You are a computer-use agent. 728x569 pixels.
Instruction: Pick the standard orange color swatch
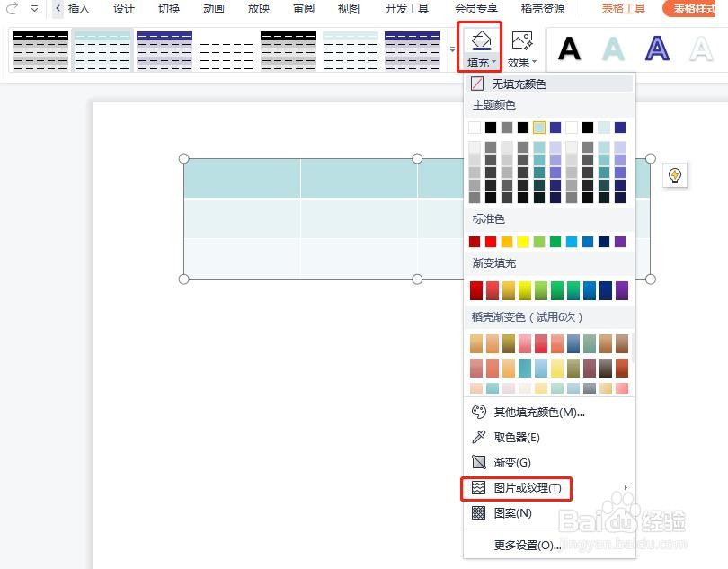pos(507,242)
